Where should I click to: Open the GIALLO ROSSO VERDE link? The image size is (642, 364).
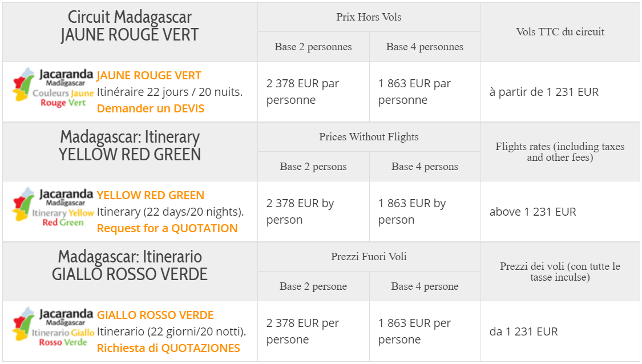point(155,316)
